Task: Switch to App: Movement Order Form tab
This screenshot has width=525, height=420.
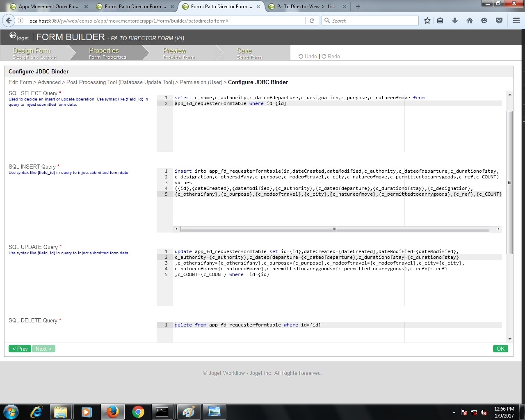Action: [x=49, y=7]
